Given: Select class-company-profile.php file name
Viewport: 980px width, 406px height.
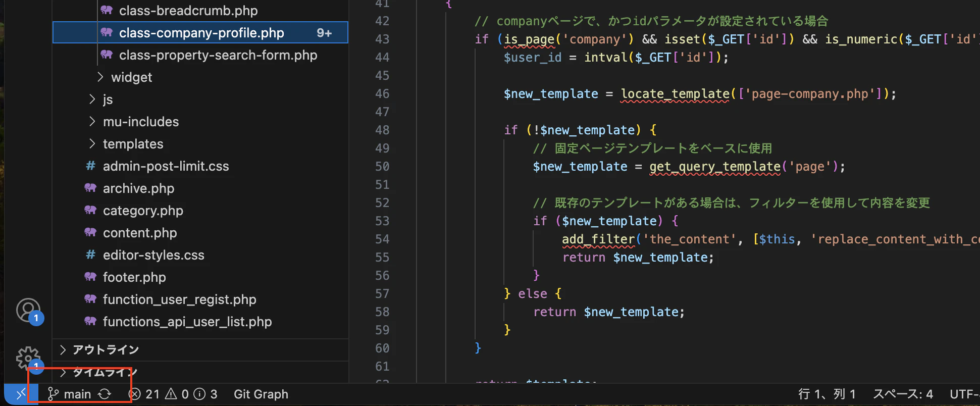Looking at the screenshot, I should pos(201,33).
